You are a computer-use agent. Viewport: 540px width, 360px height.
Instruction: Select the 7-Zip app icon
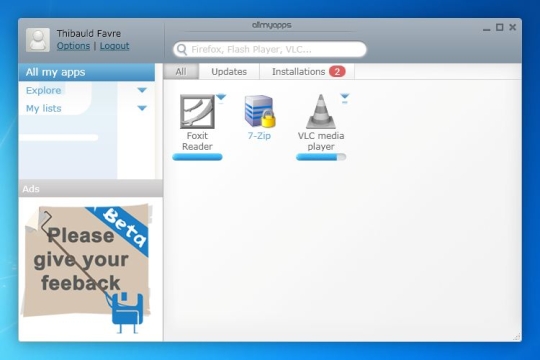pos(260,111)
